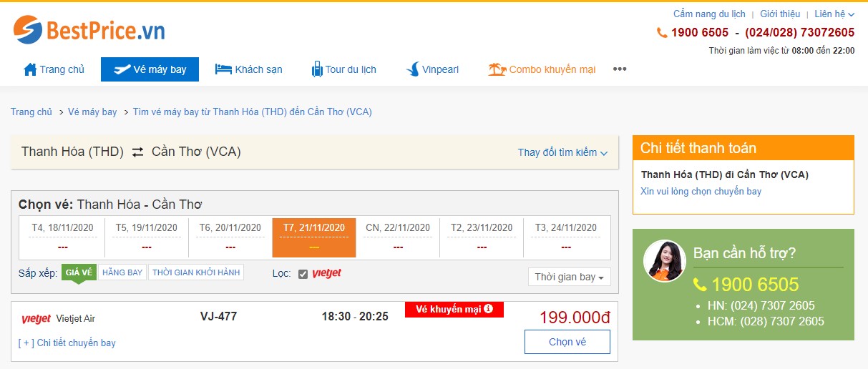
Task: Click the home icon beside Trang chủ
Action: tap(30, 69)
